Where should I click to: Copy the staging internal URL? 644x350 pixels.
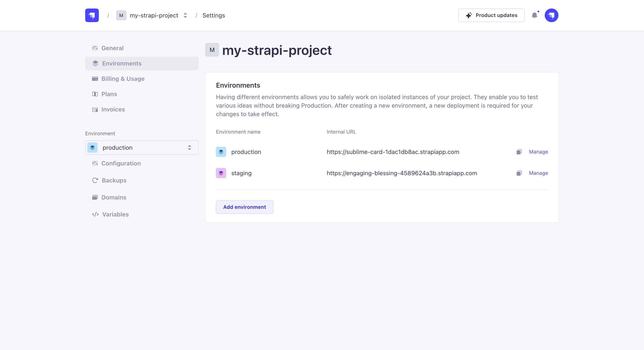pos(519,173)
